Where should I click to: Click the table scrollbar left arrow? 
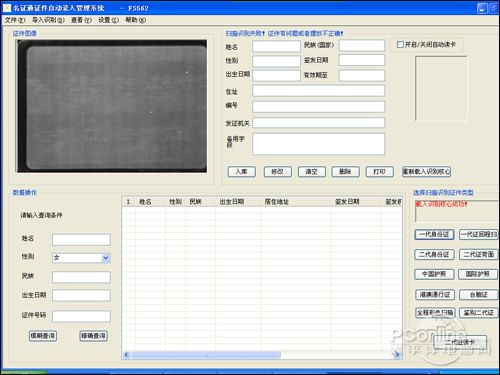(x=126, y=355)
